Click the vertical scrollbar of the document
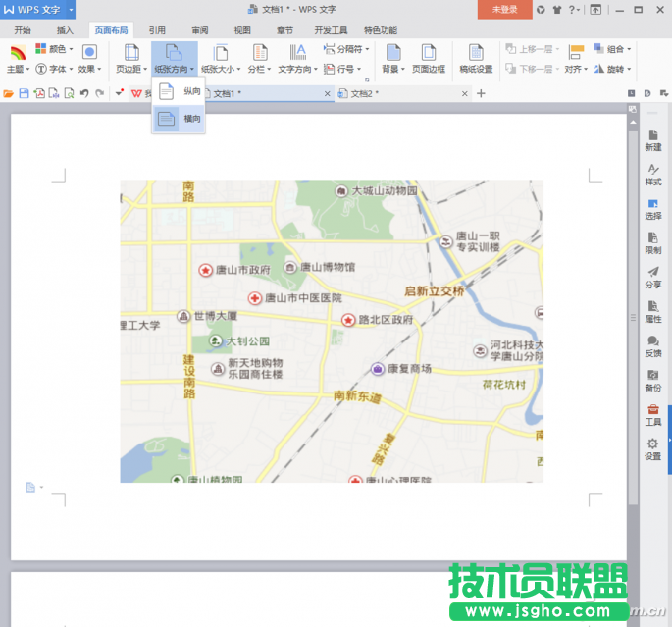672x627 pixels. (x=633, y=314)
